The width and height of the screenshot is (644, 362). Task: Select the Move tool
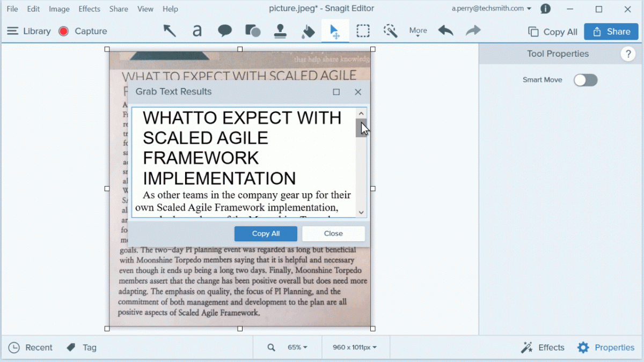coord(335,31)
